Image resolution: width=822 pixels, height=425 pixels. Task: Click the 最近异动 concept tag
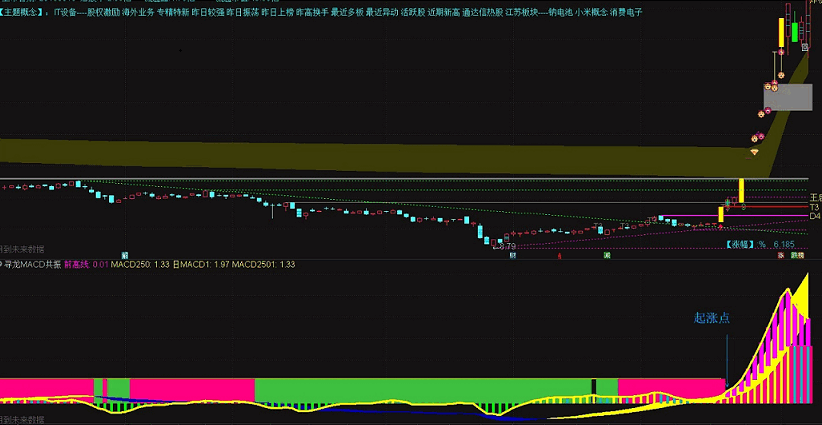382,12
